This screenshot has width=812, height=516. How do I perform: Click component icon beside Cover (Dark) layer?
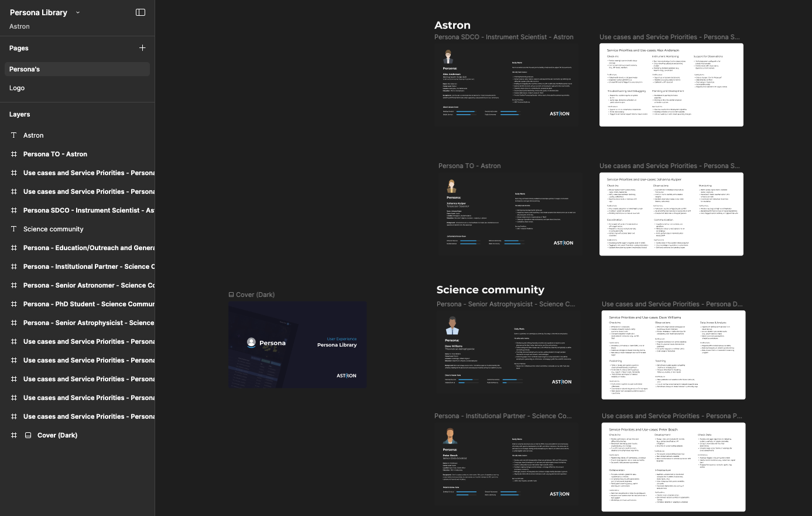tap(28, 435)
